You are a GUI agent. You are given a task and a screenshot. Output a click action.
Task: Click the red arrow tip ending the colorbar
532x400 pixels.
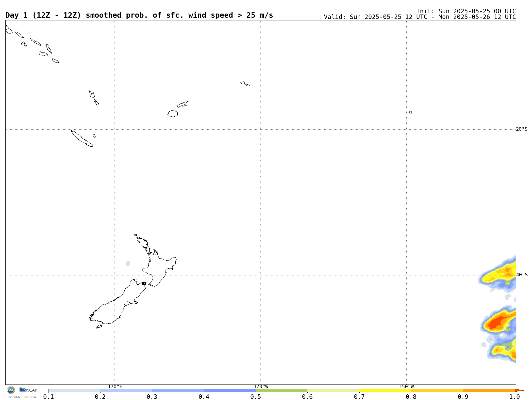519,390
